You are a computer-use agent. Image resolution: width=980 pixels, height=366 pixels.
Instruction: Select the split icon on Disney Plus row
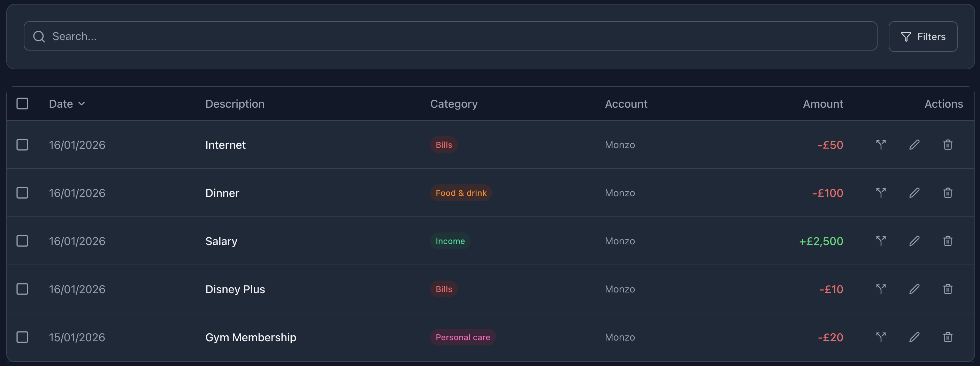coord(881,289)
